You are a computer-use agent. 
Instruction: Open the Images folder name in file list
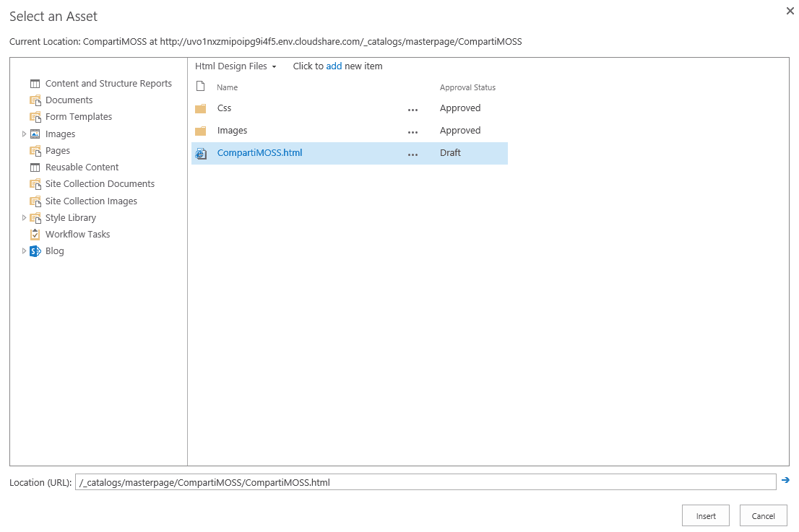point(232,131)
